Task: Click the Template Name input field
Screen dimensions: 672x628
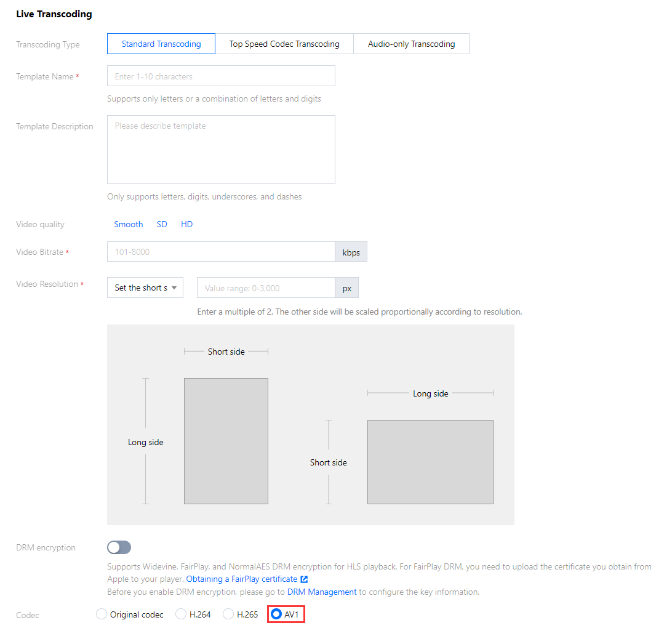Action: pos(221,76)
